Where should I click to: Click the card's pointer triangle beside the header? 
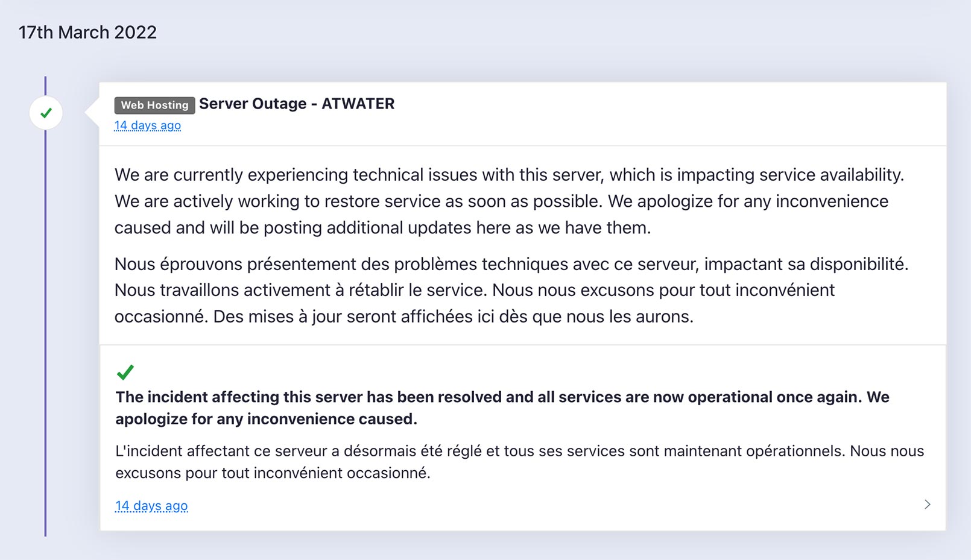[x=92, y=112]
